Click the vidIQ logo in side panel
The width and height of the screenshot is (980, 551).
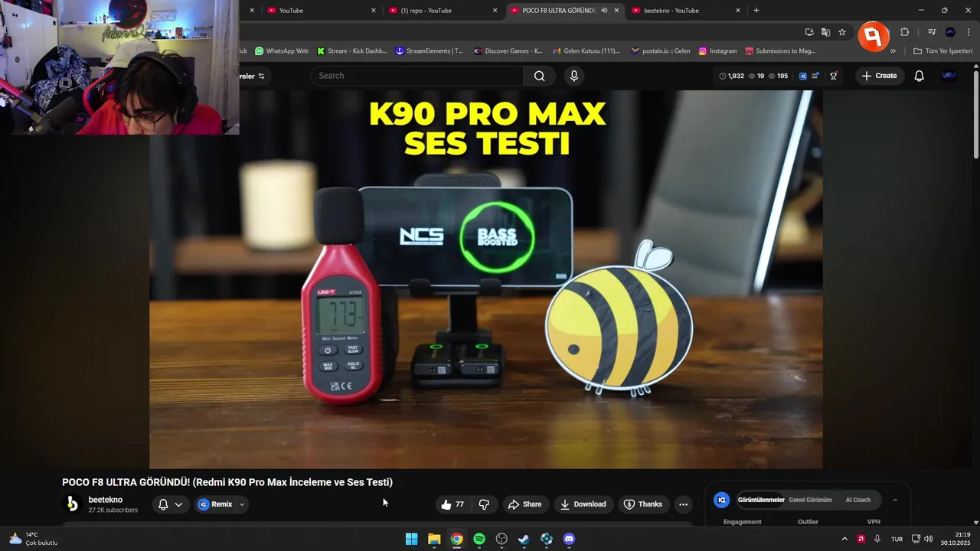click(721, 500)
